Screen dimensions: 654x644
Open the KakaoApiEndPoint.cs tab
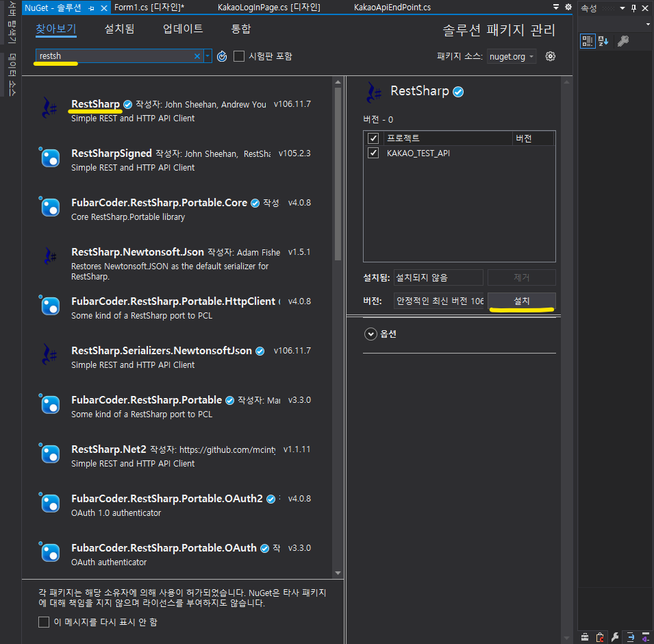click(392, 8)
